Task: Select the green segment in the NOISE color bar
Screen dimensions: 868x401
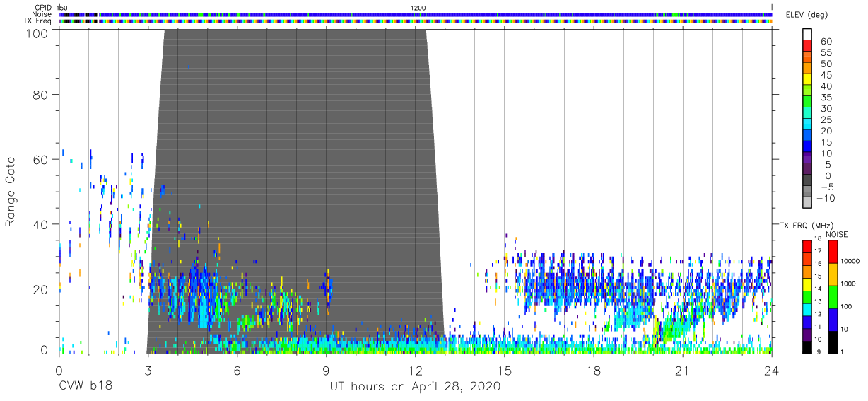Action: pyautogui.click(x=832, y=296)
